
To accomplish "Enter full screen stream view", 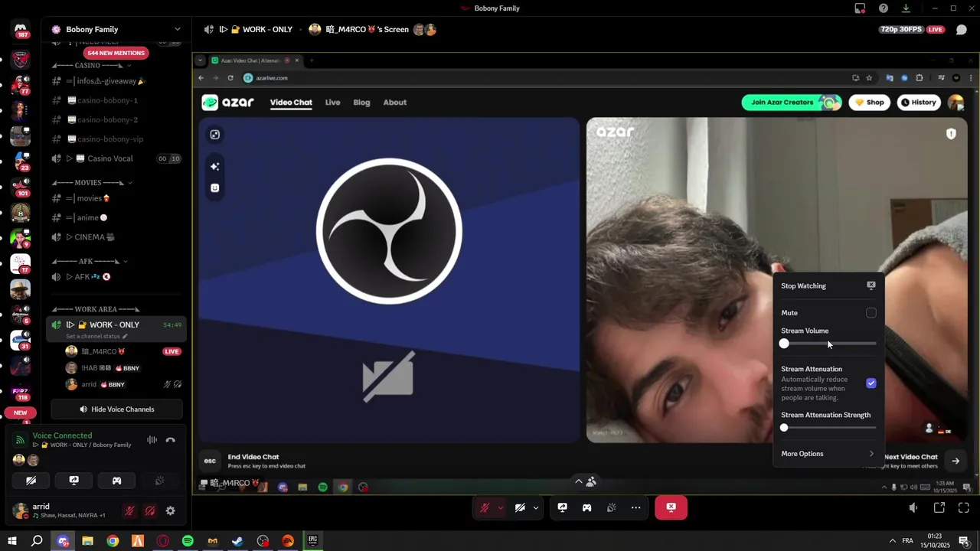I will coord(964,507).
